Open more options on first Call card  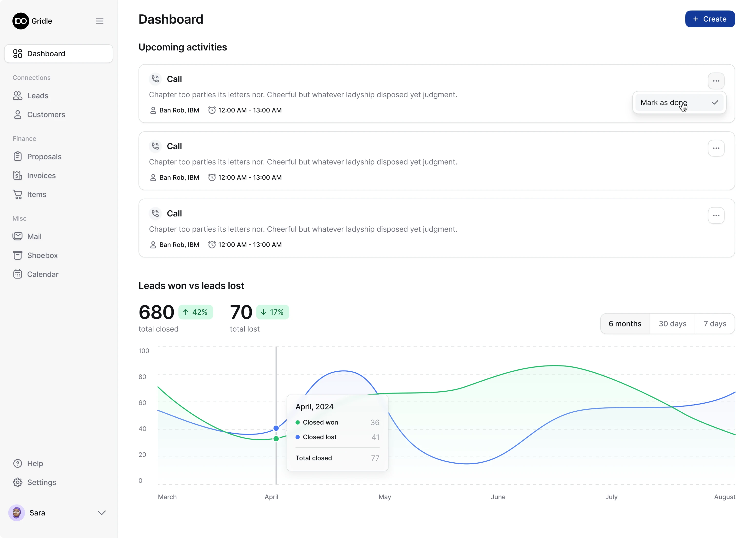[716, 81]
